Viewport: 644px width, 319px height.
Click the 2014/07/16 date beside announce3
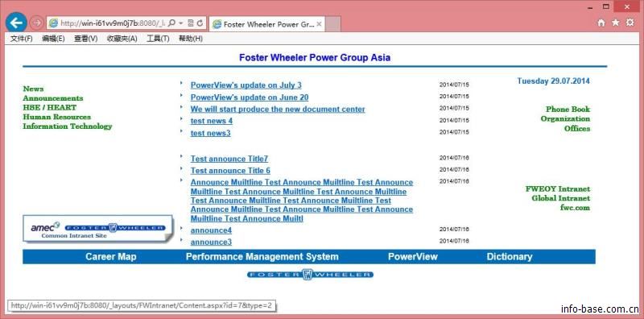tap(454, 241)
